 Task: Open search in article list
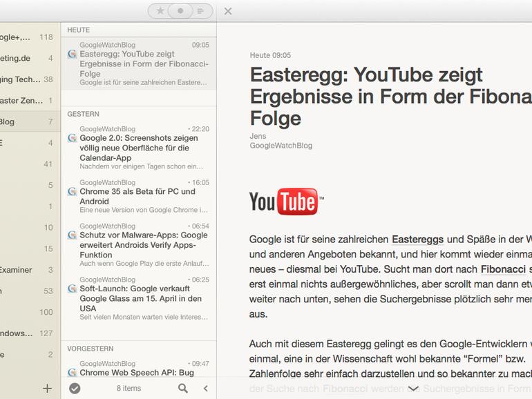183,389
